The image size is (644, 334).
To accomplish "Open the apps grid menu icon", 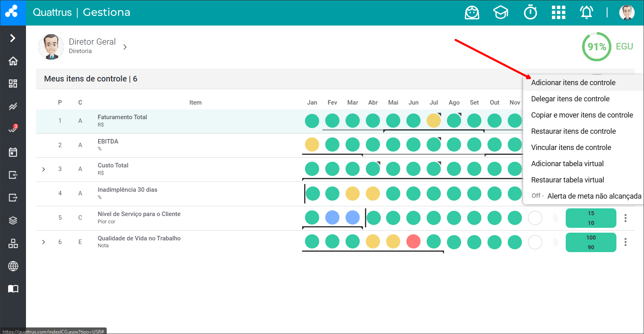I will coord(558,13).
